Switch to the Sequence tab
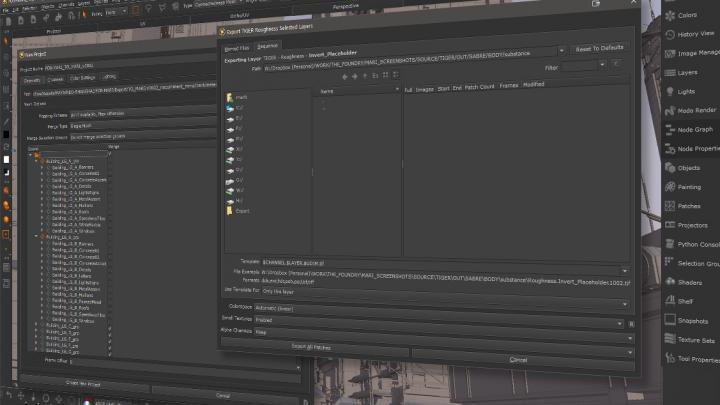Image resolution: width=720 pixels, height=405 pixels. pos(268,46)
